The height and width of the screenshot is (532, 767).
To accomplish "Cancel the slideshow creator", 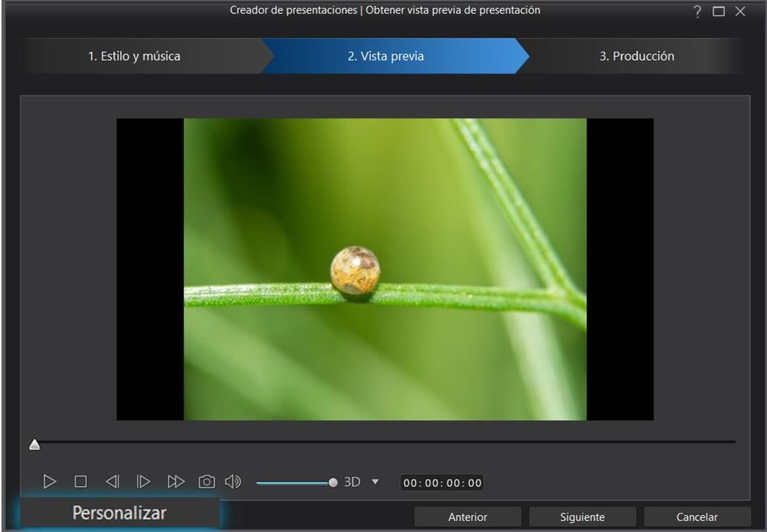I will tap(697, 517).
